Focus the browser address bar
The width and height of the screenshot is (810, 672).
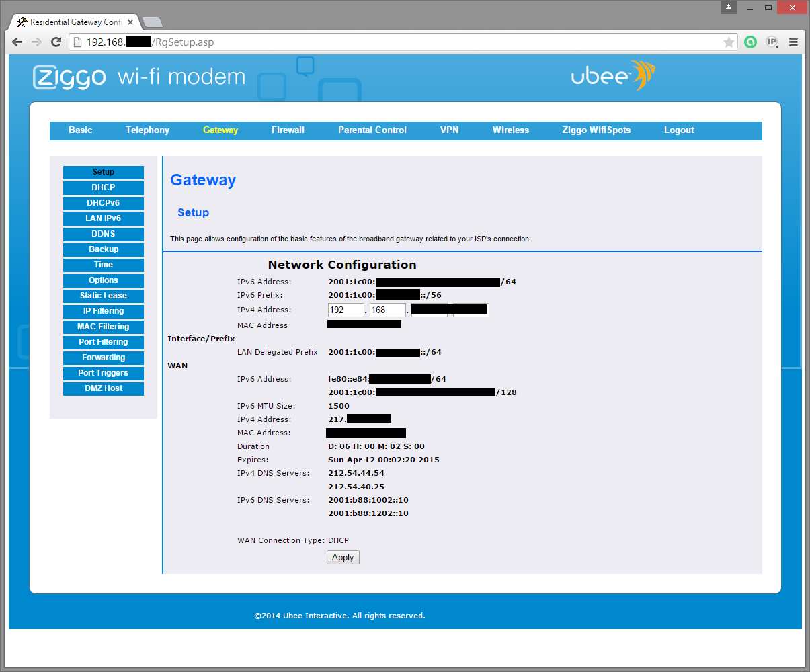[403, 42]
